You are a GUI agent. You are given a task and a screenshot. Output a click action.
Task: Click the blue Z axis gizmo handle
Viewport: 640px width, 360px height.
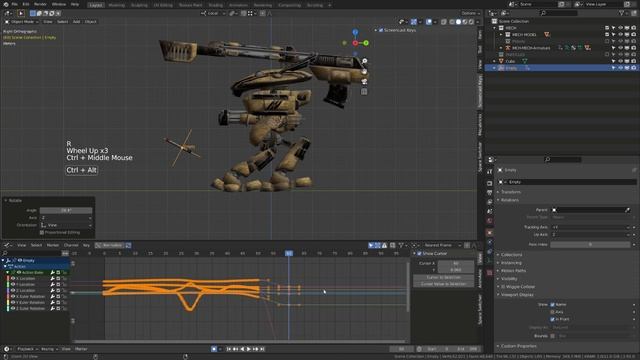355,32
